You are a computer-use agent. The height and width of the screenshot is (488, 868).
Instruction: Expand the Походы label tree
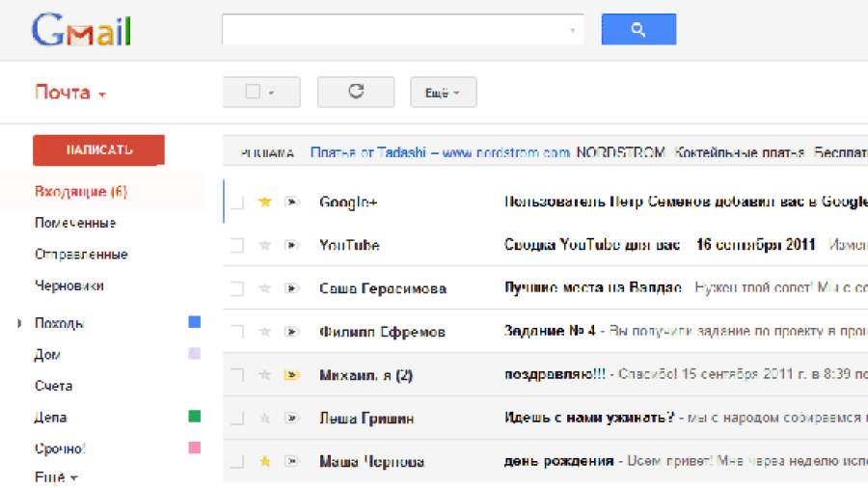point(19,322)
